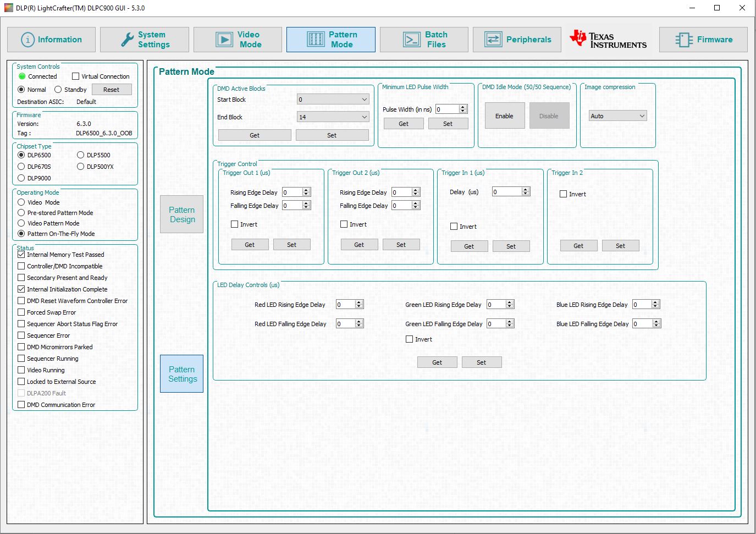Open the Firmware tab
This screenshot has width=756, height=534.
point(703,40)
